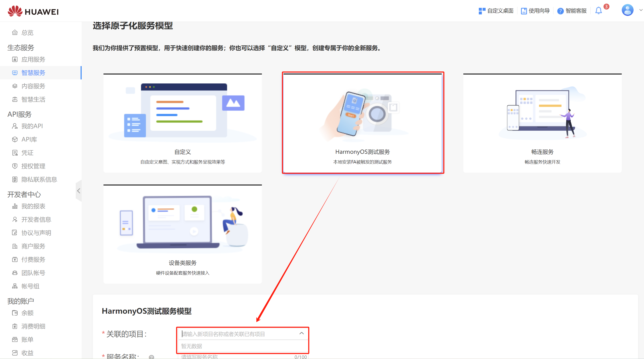Open 智能客服 help icon
The image size is (644, 359).
(560, 11)
